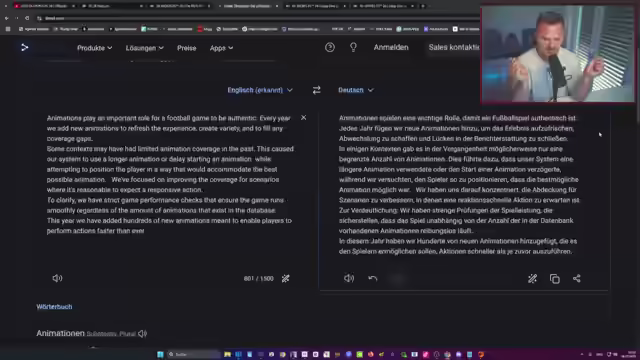Click the lightbulb icon in header
This screenshot has height=360, width=640.
point(353,47)
